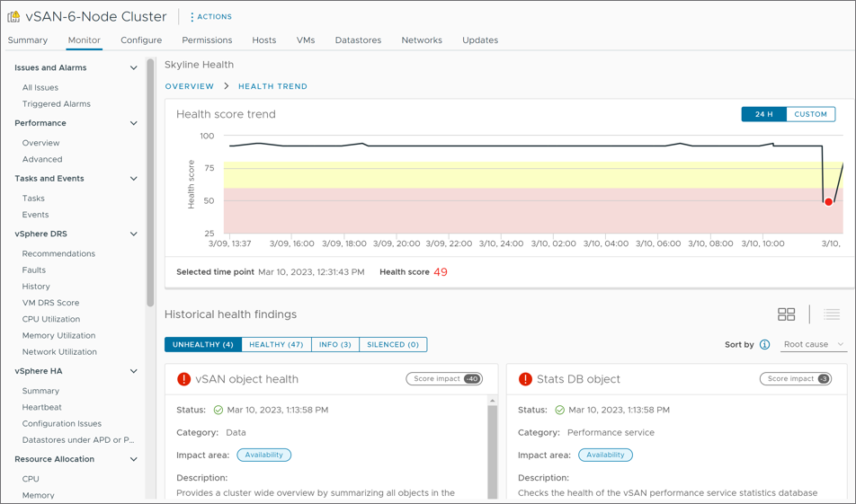
Task: Click red alert icon on vSAN object health
Action: click(x=183, y=379)
